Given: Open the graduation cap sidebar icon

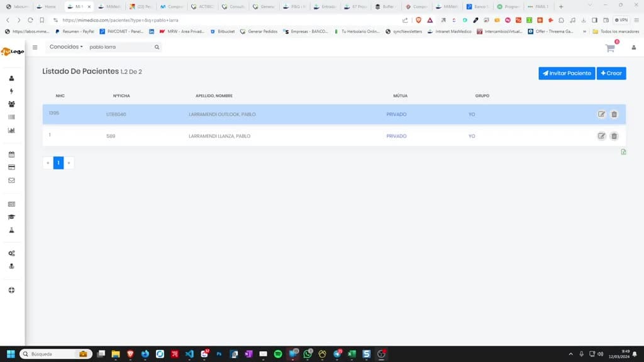Looking at the screenshot, I should 11,217.
